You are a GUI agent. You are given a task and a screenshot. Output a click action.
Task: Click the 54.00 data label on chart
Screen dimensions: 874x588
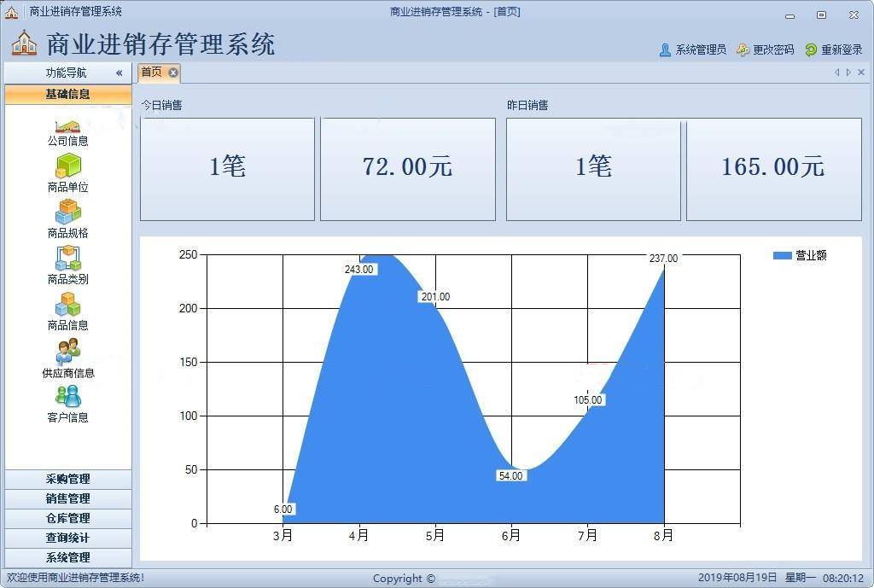coord(510,475)
